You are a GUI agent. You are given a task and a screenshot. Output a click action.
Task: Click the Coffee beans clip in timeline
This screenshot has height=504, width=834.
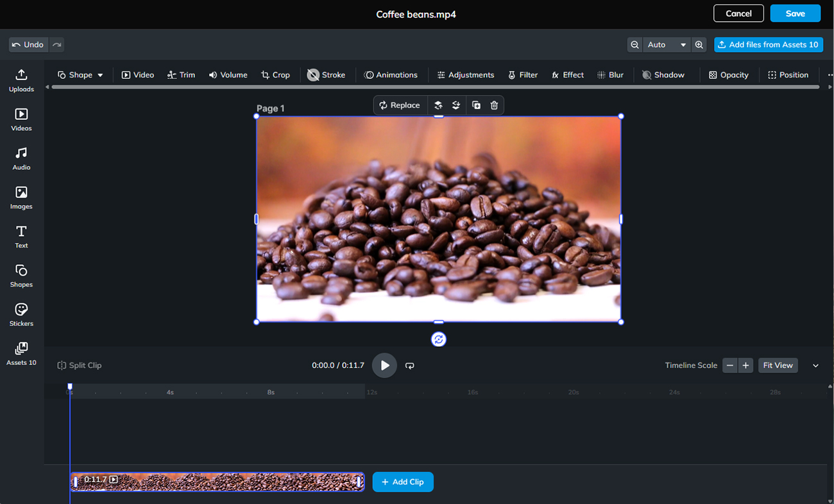click(218, 482)
